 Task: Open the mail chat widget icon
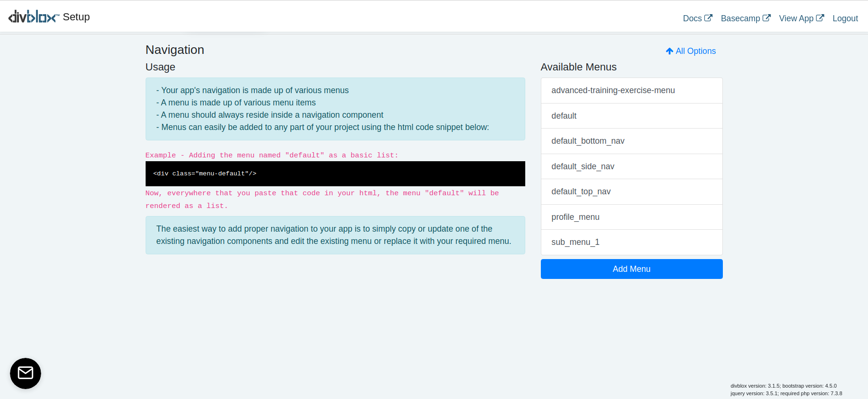pyautogui.click(x=26, y=373)
